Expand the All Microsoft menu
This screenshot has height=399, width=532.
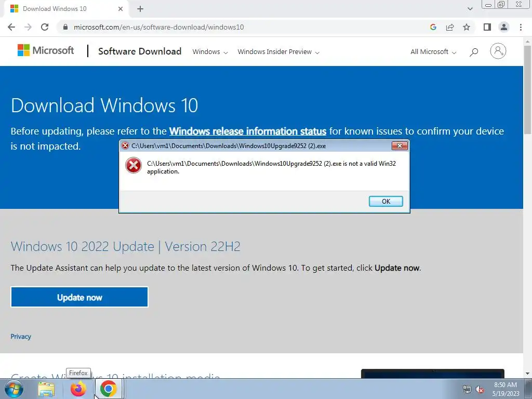click(x=433, y=52)
